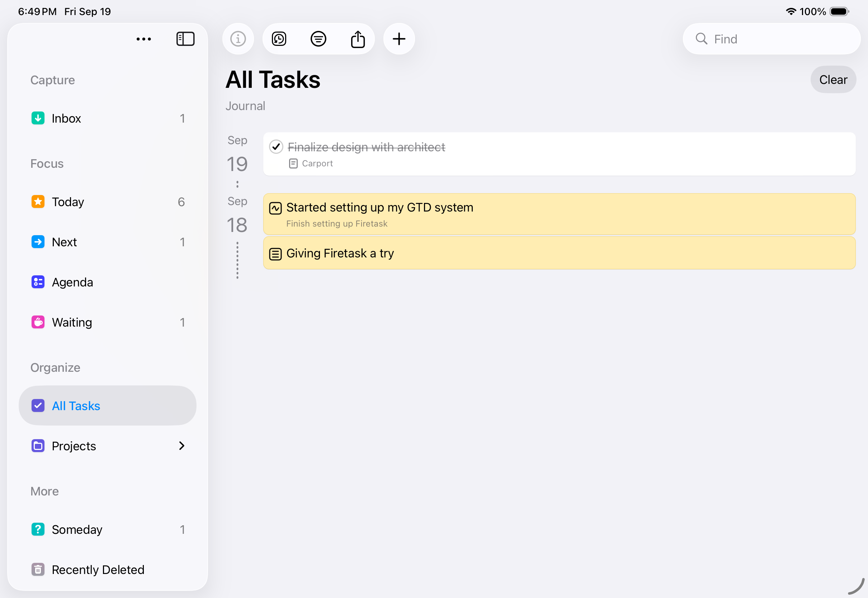Click the Giving Firetask a try note icon
Screen dimensions: 868x598
pyautogui.click(x=275, y=254)
